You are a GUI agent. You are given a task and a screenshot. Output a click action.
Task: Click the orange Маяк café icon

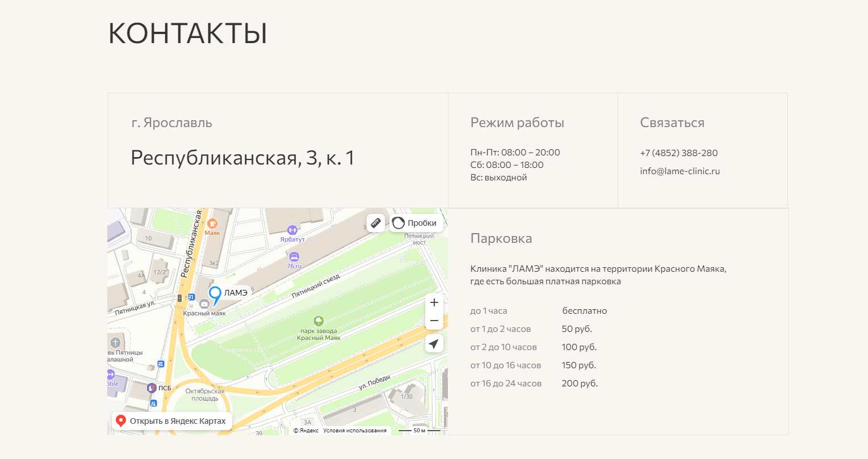211,223
